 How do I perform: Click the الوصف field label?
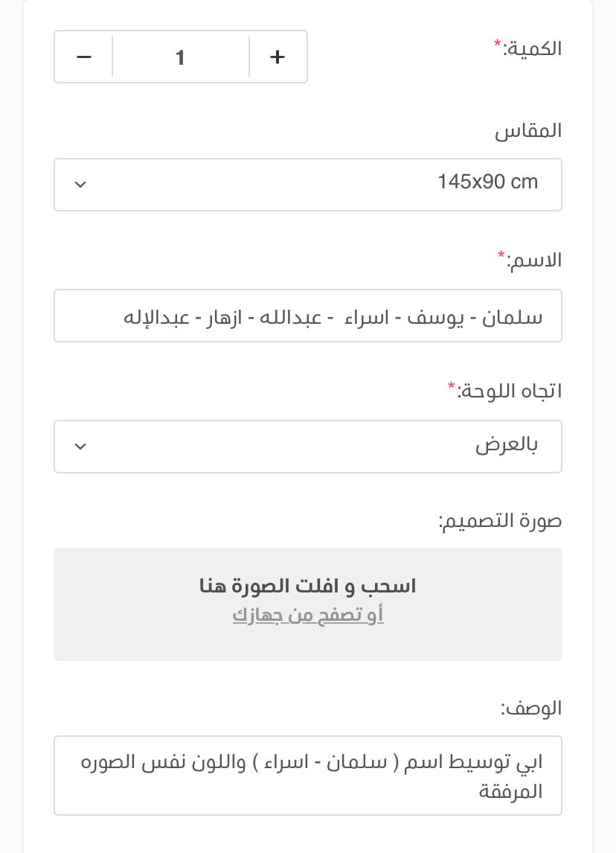[531, 708]
